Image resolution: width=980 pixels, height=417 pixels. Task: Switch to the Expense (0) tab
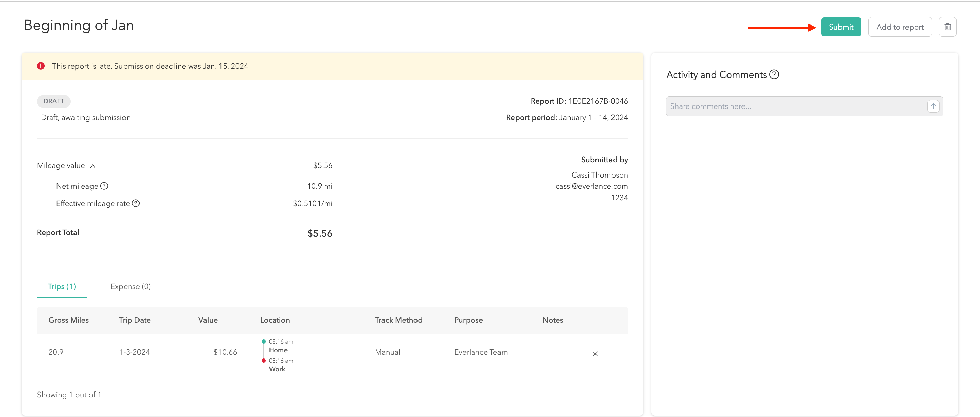130,287
